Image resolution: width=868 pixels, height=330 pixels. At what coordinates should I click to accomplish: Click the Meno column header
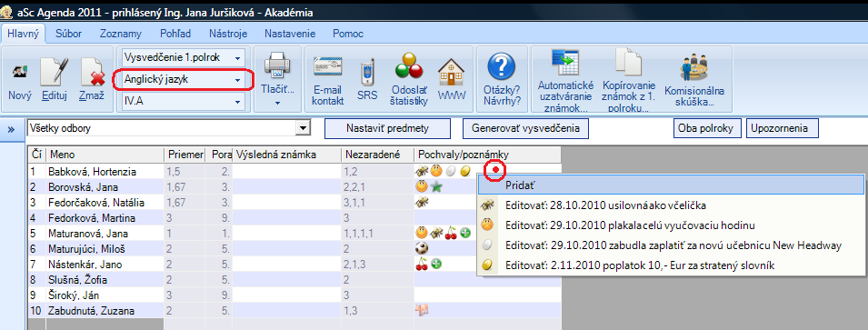pyautogui.click(x=105, y=155)
